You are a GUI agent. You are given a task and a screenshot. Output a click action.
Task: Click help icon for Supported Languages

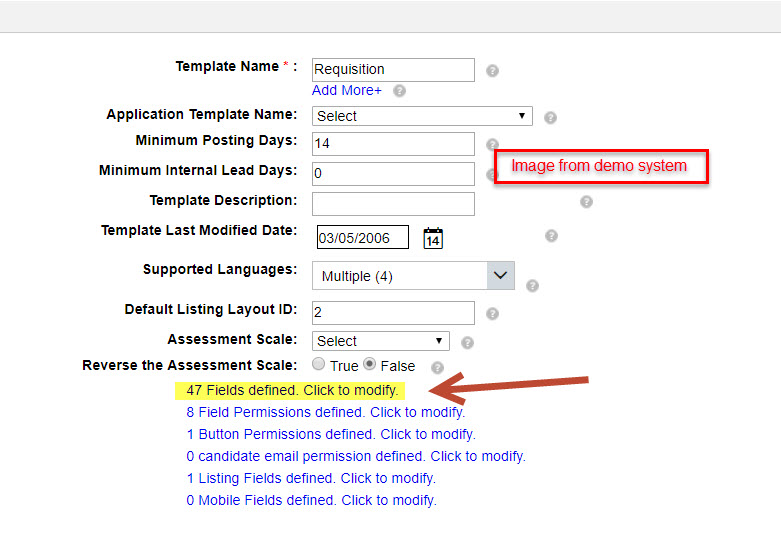pos(532,285)
